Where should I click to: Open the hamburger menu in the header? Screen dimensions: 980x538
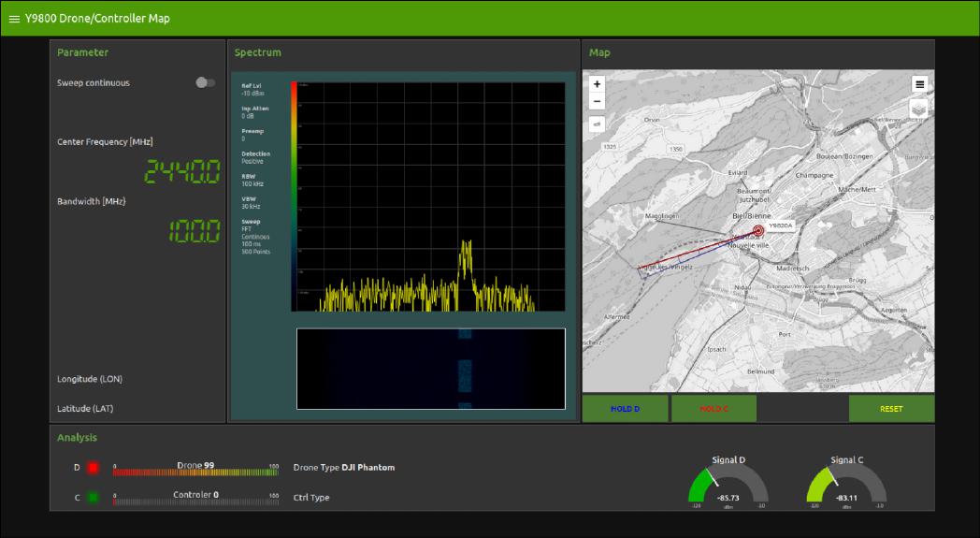pos(14,19)
